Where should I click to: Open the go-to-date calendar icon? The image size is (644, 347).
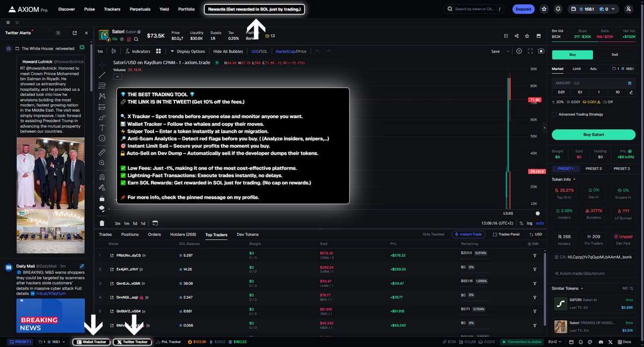pos(155,223)
